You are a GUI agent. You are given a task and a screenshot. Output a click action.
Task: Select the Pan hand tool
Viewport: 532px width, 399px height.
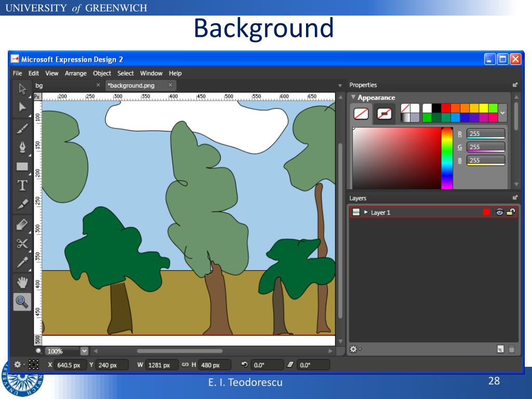pyautogui.click(x=22, y=282)
